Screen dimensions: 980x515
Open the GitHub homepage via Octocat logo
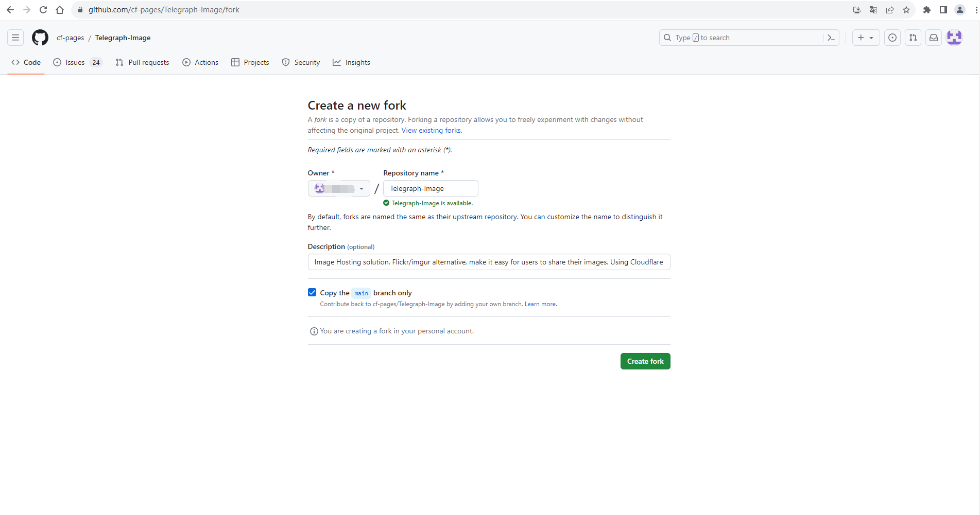[40, 38]
